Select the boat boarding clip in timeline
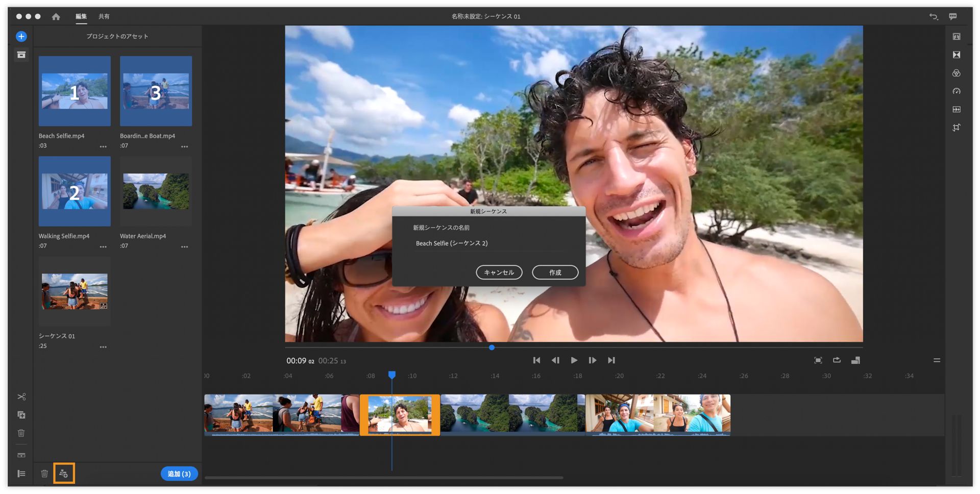The image size is (980, 494). (282, 415)
